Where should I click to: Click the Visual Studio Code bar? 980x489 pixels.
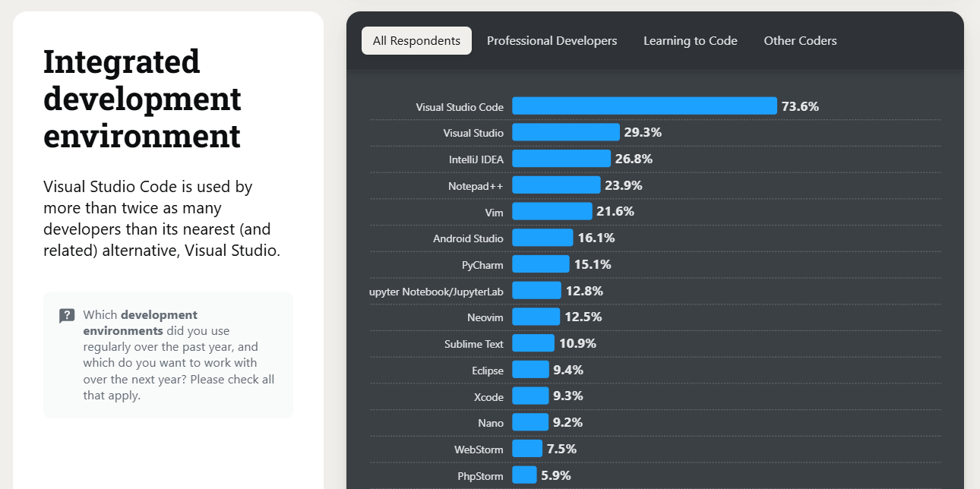tap(644, 106)
